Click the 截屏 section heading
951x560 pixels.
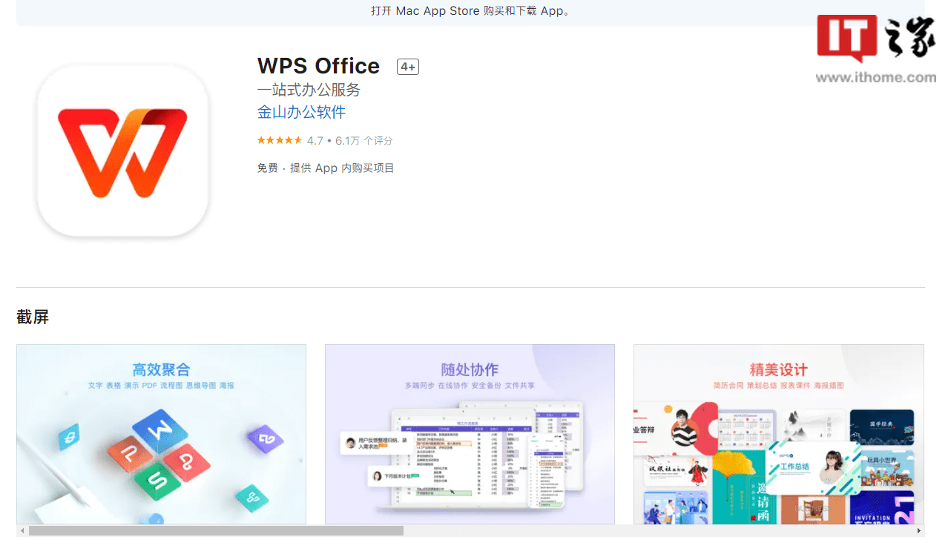click(33, 317)
